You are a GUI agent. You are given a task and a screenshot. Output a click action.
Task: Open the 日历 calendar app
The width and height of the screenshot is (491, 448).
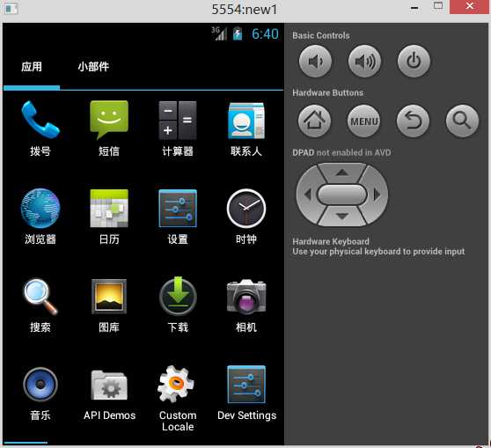tap(109, 208)
